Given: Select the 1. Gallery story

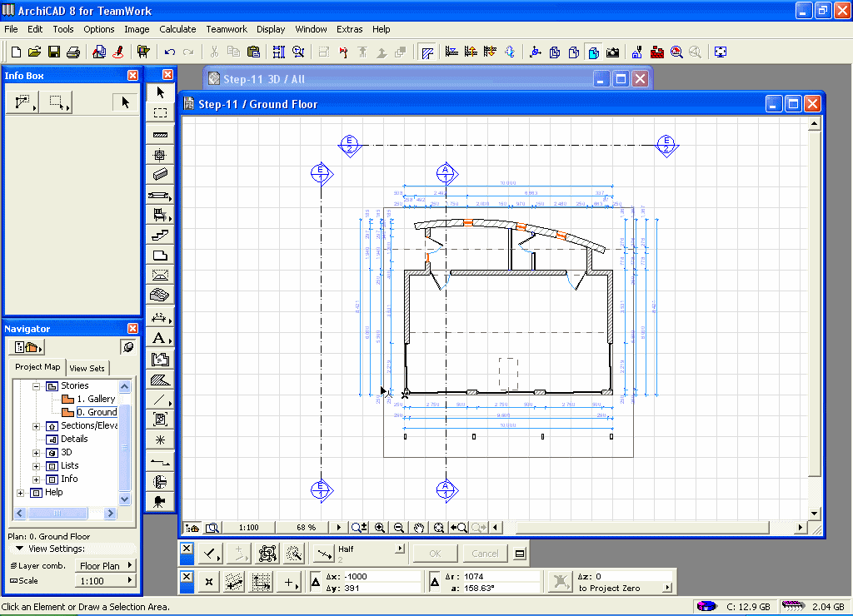Looking at the screenshot, I should (x=96, y=400).
